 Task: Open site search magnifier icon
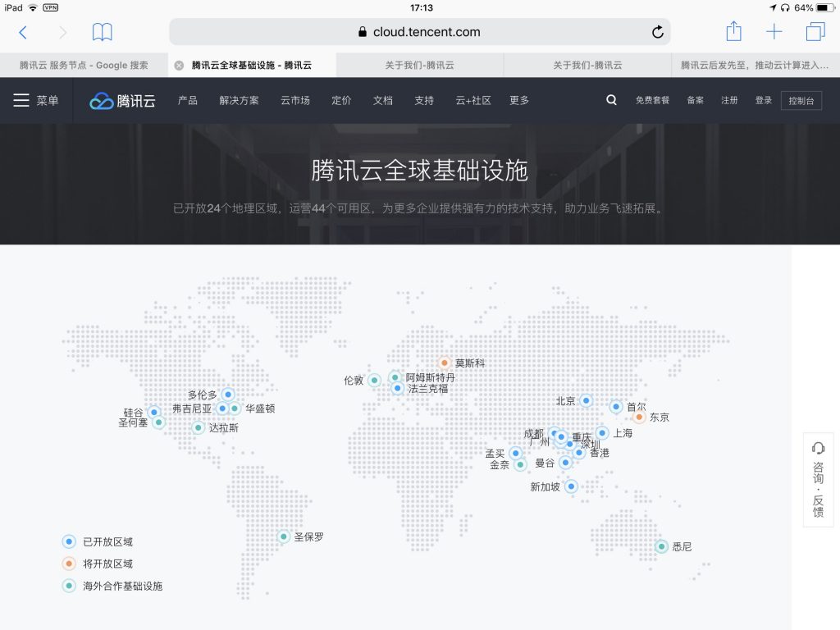click(611, 100)
